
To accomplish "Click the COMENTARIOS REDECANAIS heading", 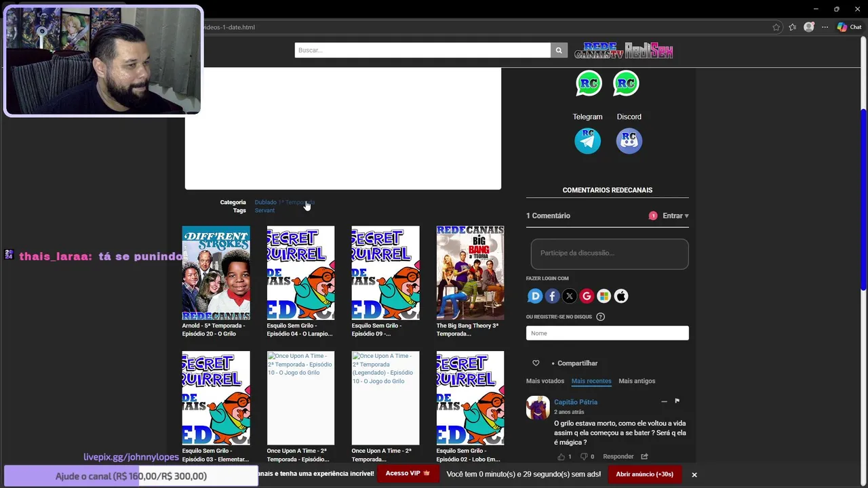I will [x=608, y=190].
